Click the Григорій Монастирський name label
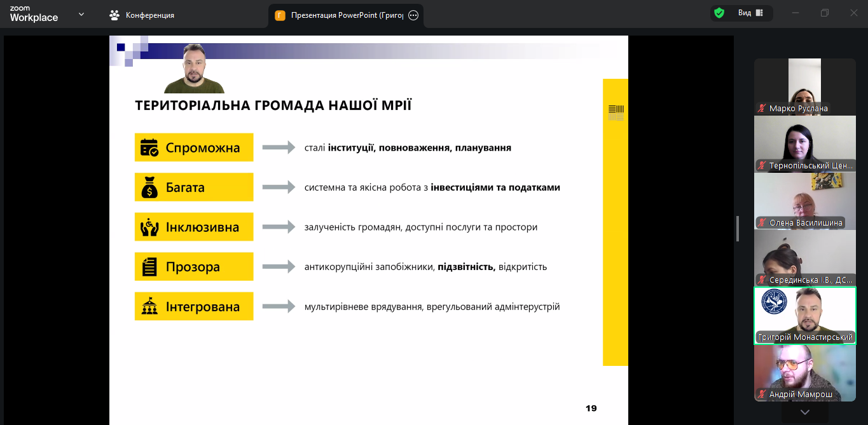This screenshot has width=868, height=425. (x=805, y=337)
